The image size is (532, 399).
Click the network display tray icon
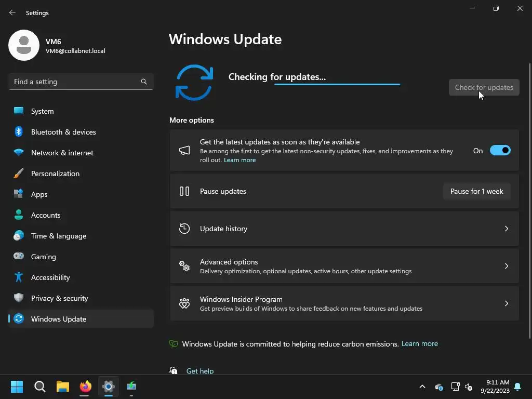(455, 387)
